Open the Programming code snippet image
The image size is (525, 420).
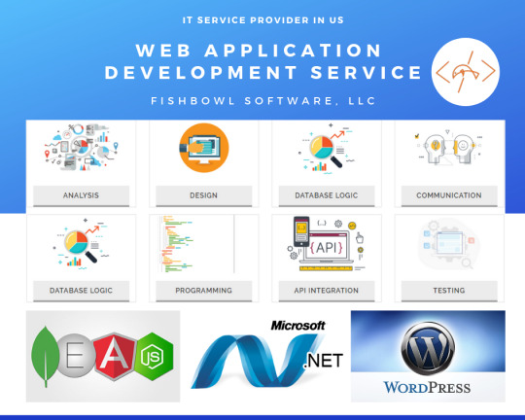pyautogui.click(x=197, y=244)
